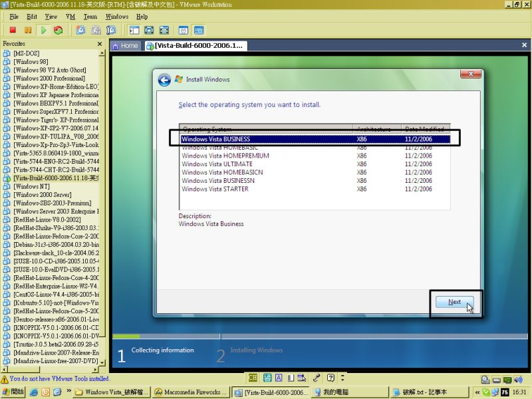Click the Quick Switch mode icon
532x399 pixels.
(x=164, y=30)
